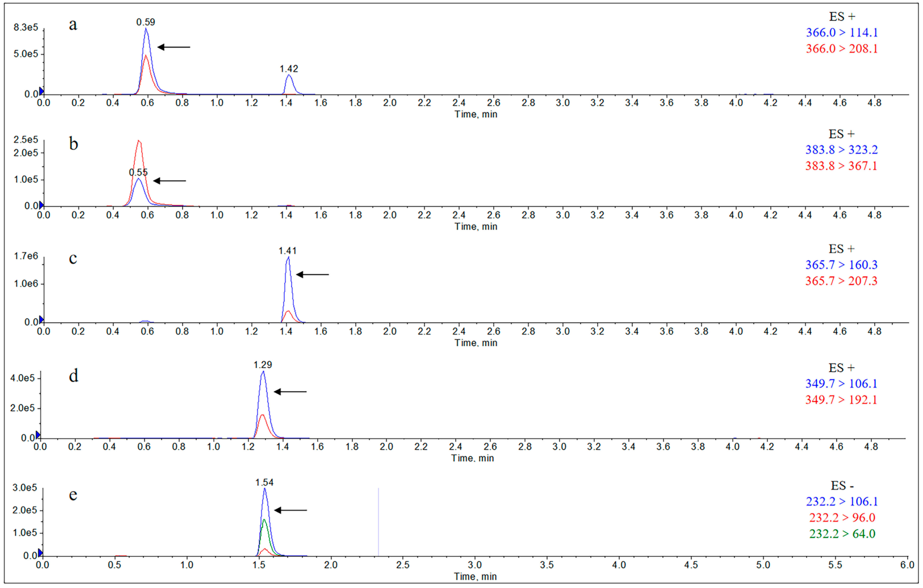Click the 365.7 > 160.3 blue transition label
The width and height of the screenshot is (923, 588).
841,265
